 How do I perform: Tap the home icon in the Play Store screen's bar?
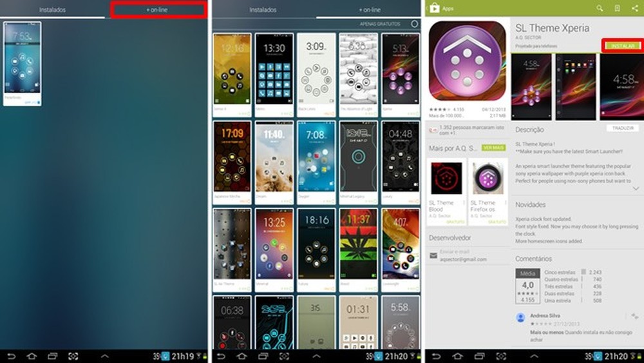(457, 356)
